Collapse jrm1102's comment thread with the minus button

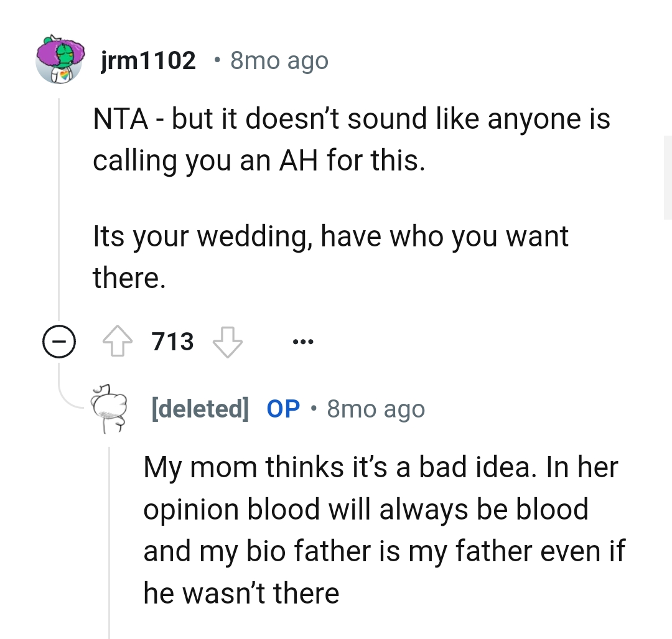pos(60,340)
